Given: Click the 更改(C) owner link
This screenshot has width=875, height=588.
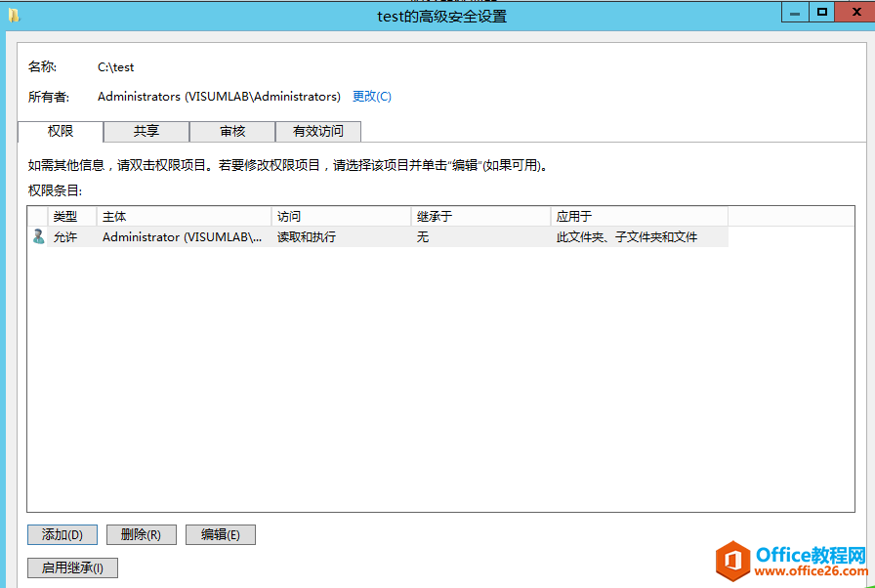Looking at the screenshot, I should [371, 97].
